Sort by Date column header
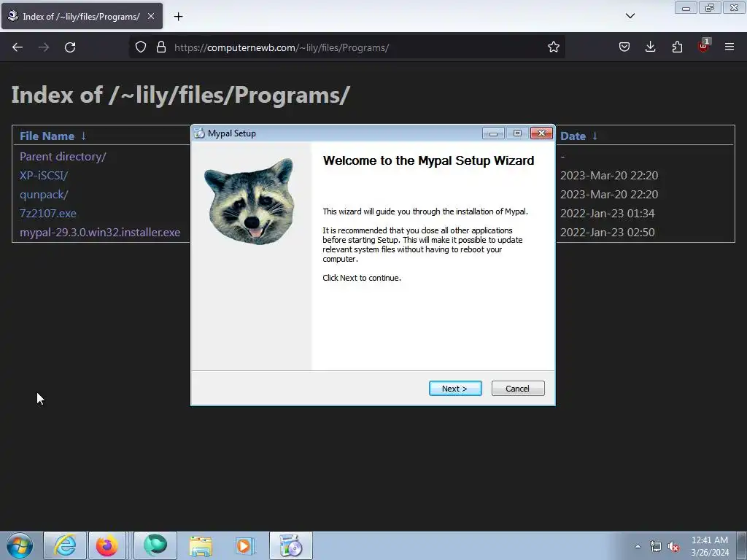 [573, 136]
